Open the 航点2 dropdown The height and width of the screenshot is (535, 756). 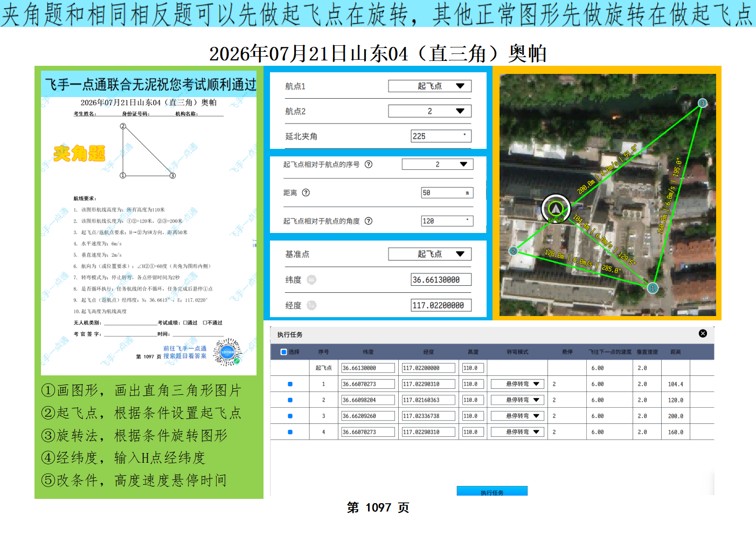(429, 111)
